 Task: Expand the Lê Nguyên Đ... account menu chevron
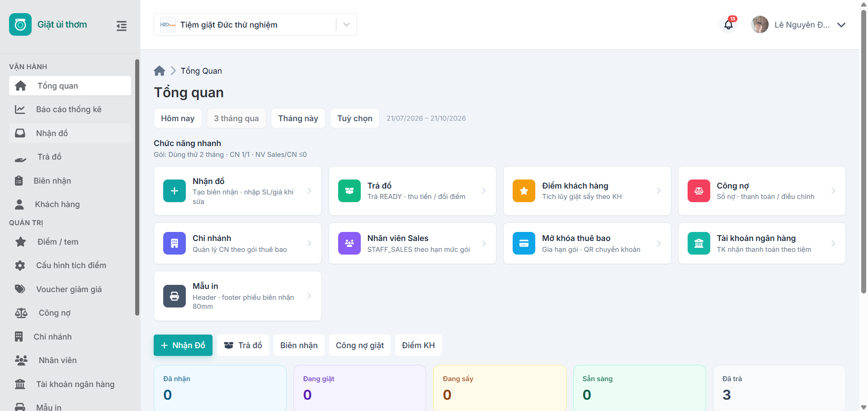point(841,25)
